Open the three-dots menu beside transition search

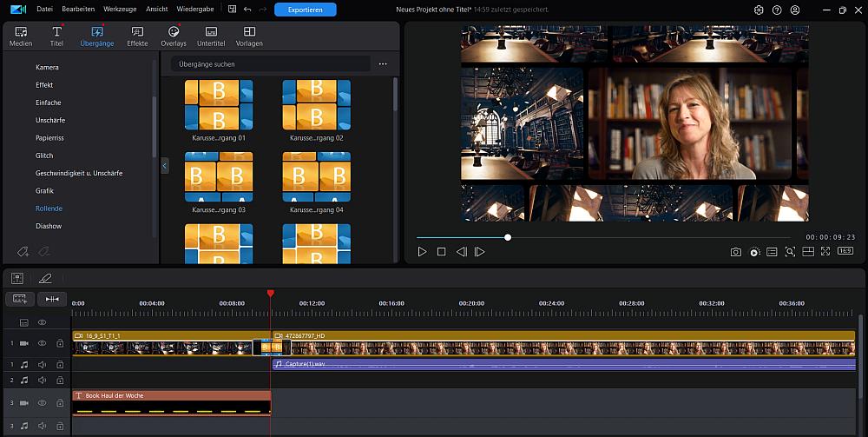pos(383,64)
